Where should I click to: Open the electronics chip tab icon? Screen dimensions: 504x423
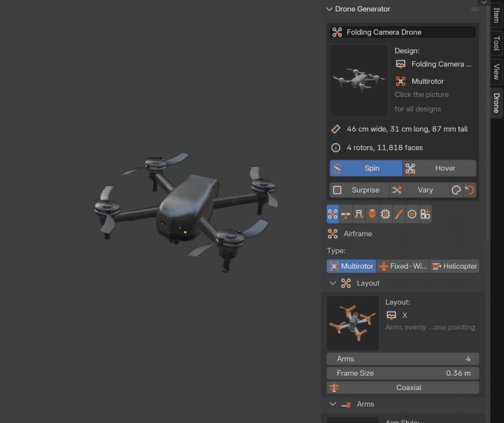pyautogui.click(x=385, y=214)
